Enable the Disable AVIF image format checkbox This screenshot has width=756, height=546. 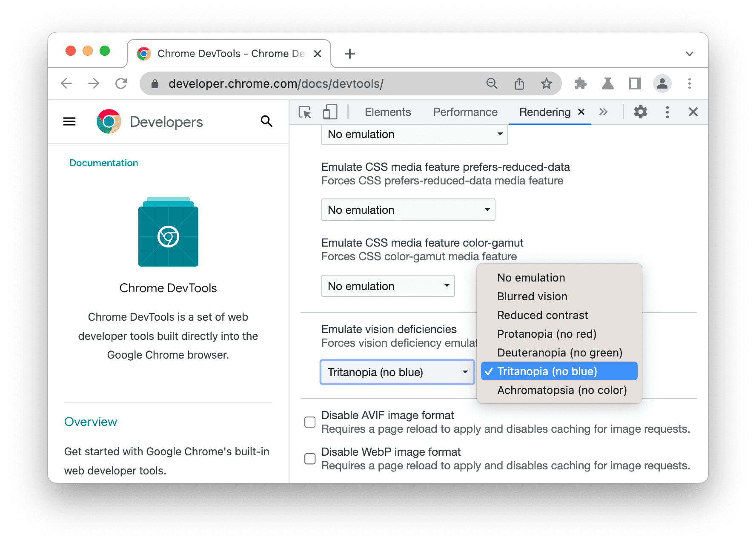[x=310, y=422]
